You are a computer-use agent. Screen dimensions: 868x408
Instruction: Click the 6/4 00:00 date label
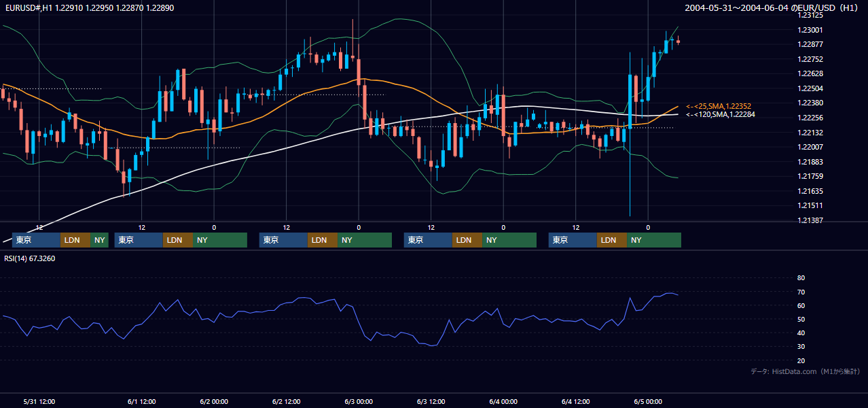(x=503, y=401)
